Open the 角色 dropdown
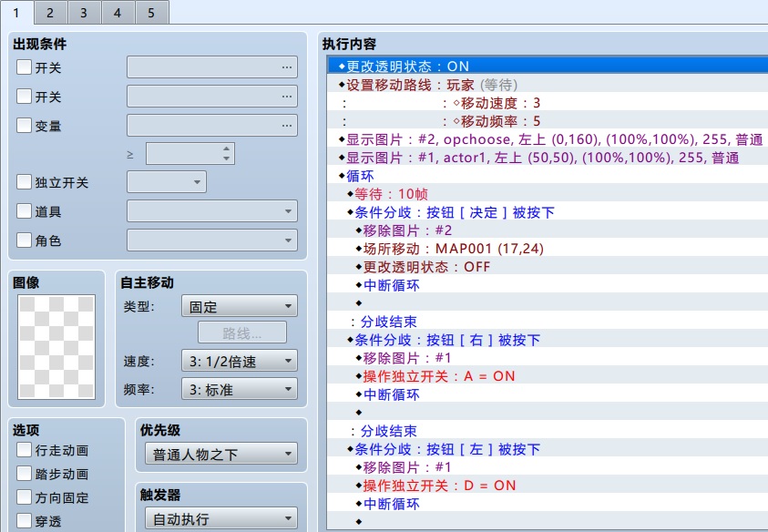This screenshot has height=532, width=768. (212, 240)
